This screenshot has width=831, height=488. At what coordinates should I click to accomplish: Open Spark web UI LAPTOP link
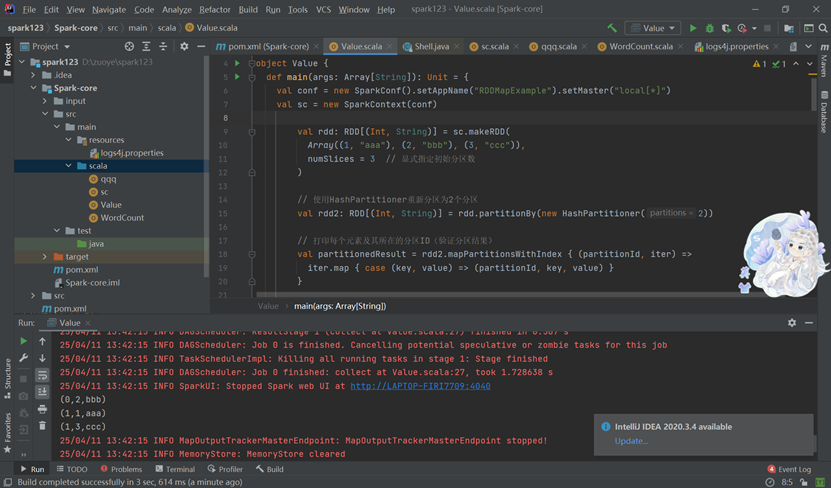click(x=420, y=386)
